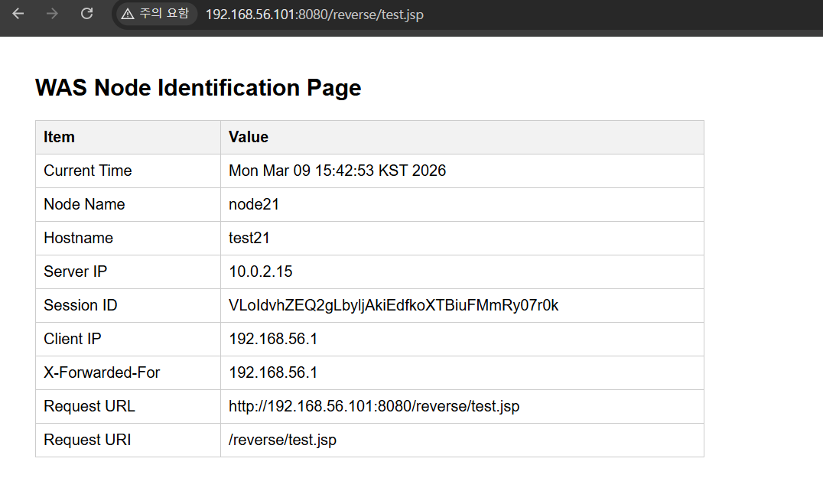Click the Node Name label cell
823x504 pixels.
[128, 205]
